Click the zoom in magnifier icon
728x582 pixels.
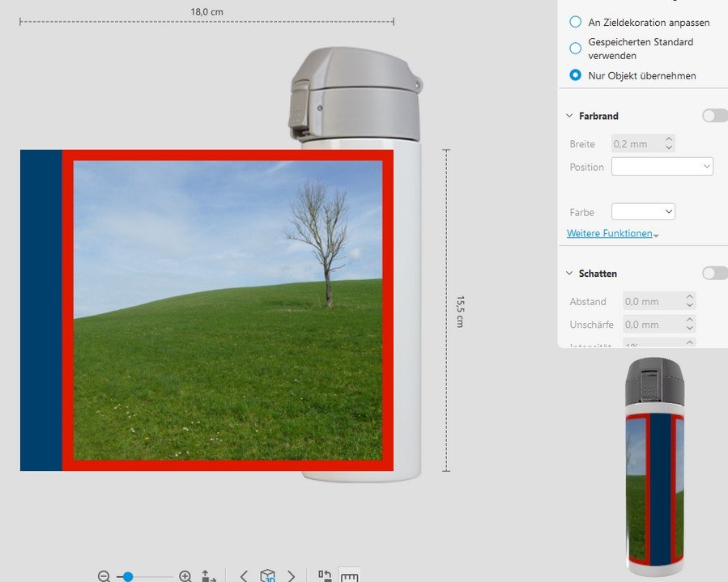point(185,576)
